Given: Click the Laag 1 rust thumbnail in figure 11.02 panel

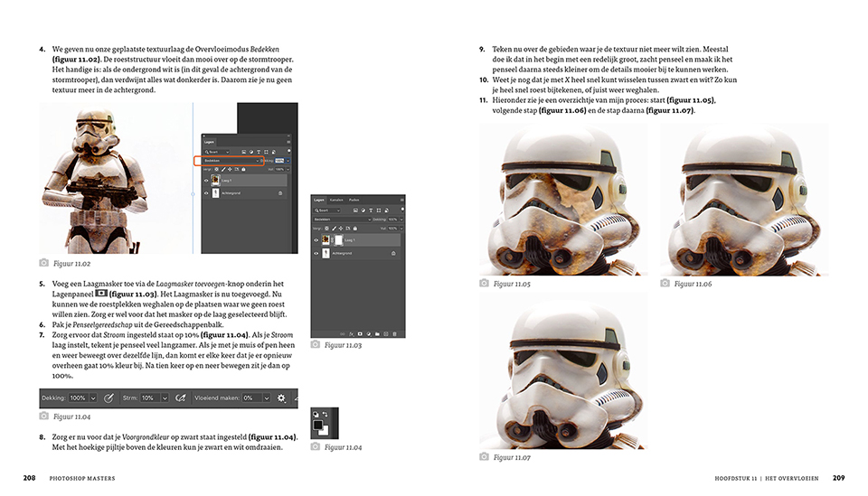Looking at the screenshot, I should click(215, 181).
